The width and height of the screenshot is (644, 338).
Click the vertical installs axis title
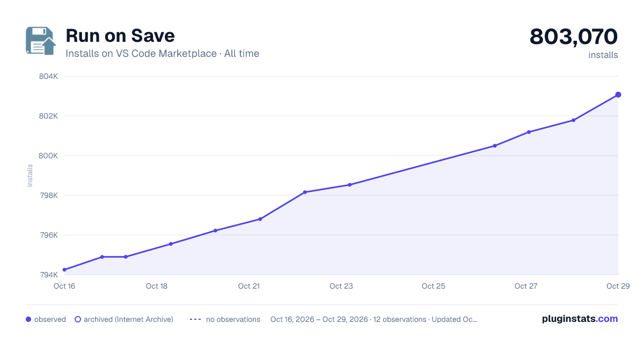(x=30, y=175)
